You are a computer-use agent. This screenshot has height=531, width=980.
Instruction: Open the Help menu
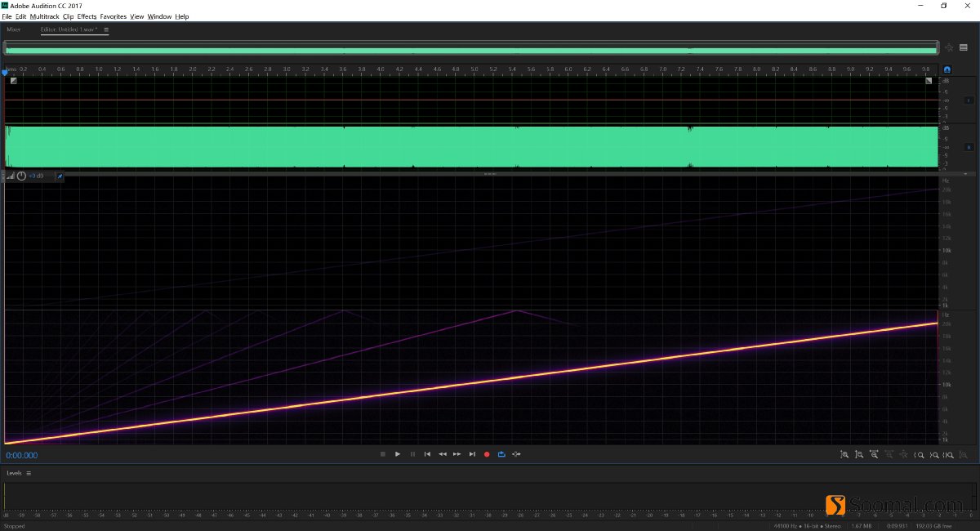click(182, 16)
